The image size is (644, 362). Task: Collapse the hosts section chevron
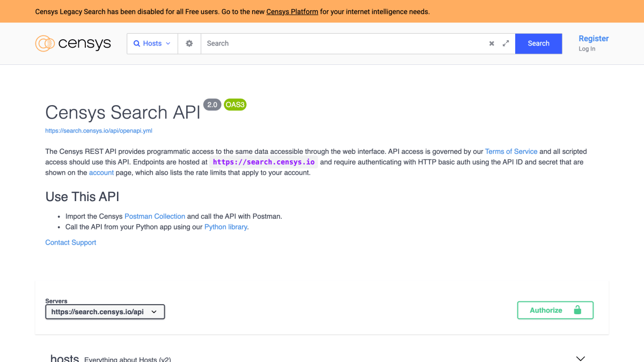[x=580, y=358]
